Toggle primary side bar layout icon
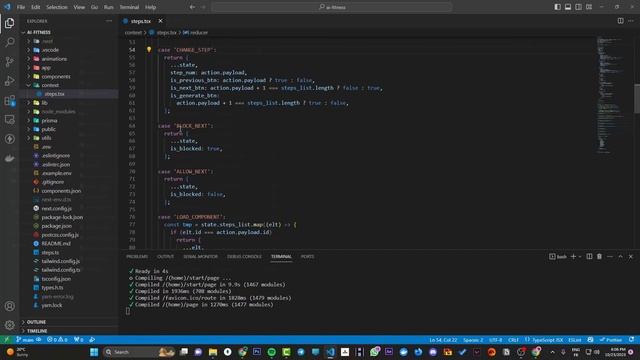 [x=558, y=7]
